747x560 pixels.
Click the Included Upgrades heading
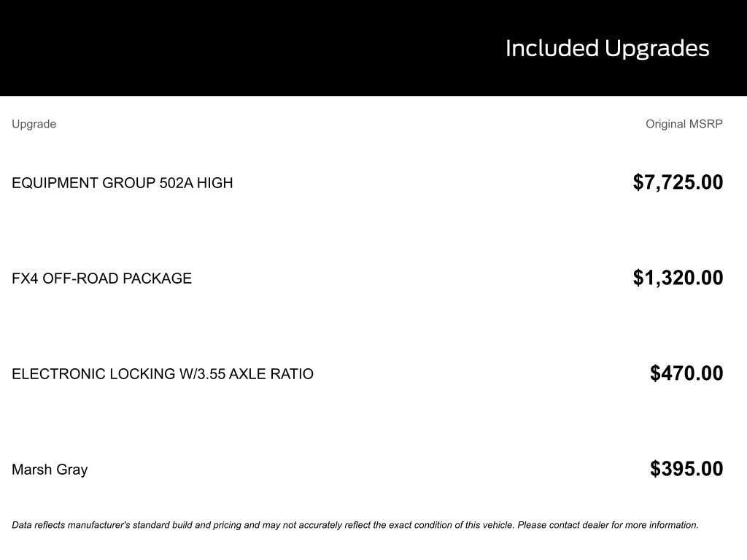tap(607, 48)
